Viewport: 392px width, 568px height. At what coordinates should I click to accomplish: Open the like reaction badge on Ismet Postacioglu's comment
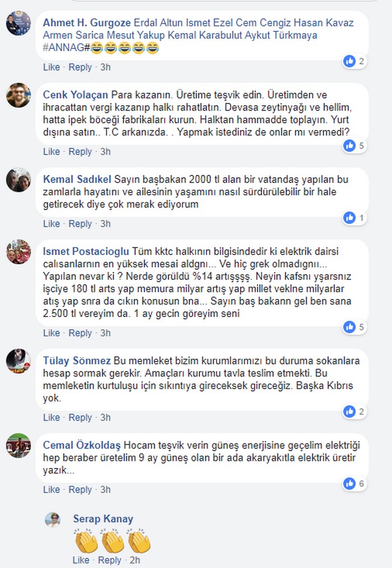point(355,327)
